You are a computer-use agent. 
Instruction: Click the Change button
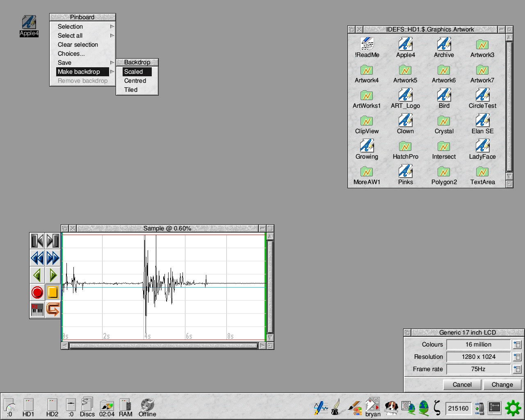coord(502,385)
